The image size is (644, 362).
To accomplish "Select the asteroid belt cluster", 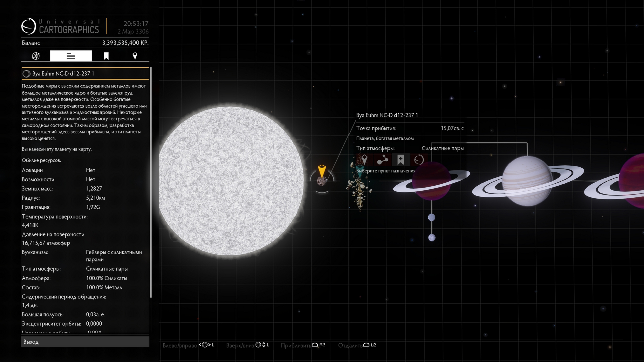I will tap(360, 188).
